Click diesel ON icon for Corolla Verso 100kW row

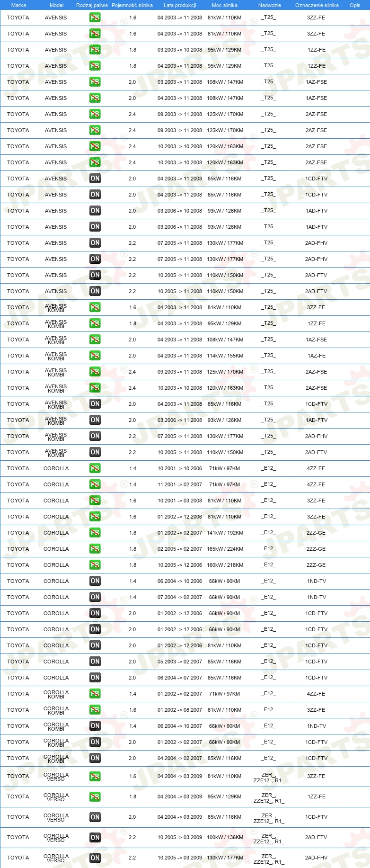(x=95, y=838)
